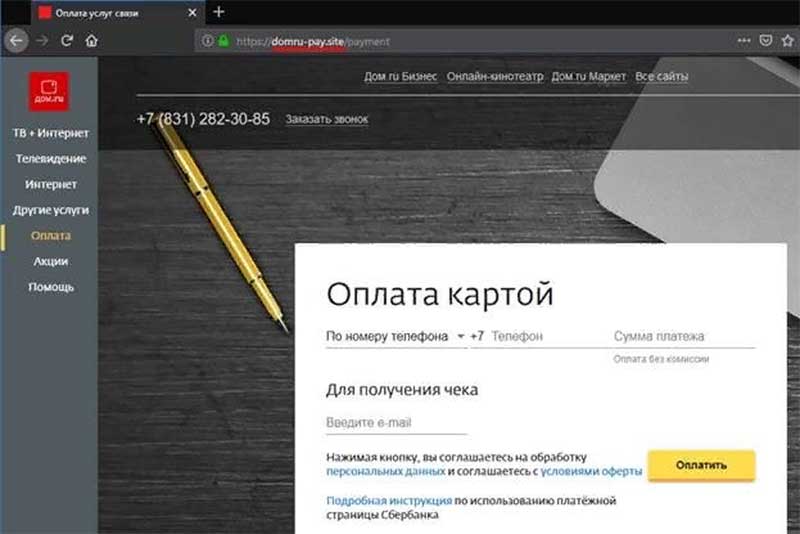Bookmark this page with the star icon
Image resolution: width=800 pixels, height=534 pixels.
pos(788,40)
